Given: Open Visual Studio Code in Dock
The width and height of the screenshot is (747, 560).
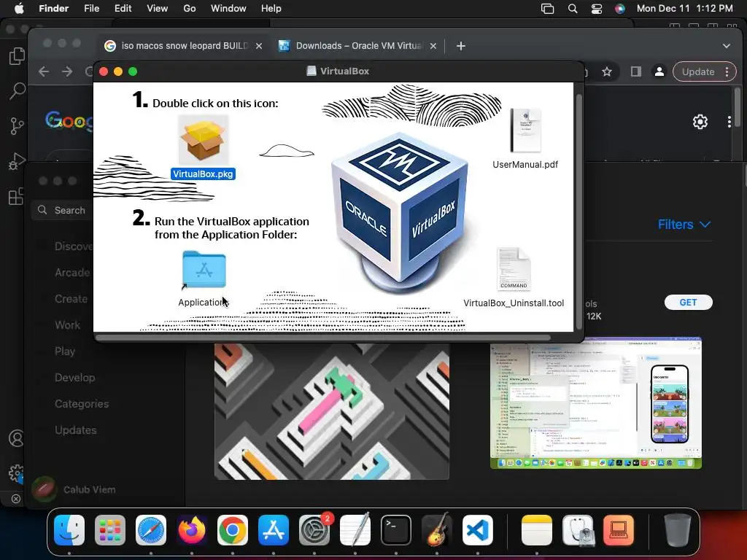Looking at the screenshot, I should tap(478, 530).
